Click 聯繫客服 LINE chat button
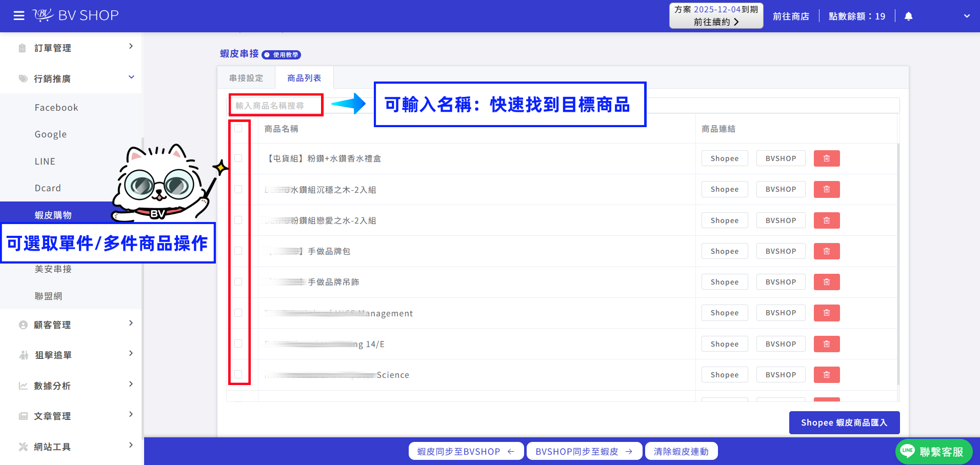Viewport: 980px width, 465px height. click(x=934, y=452)
